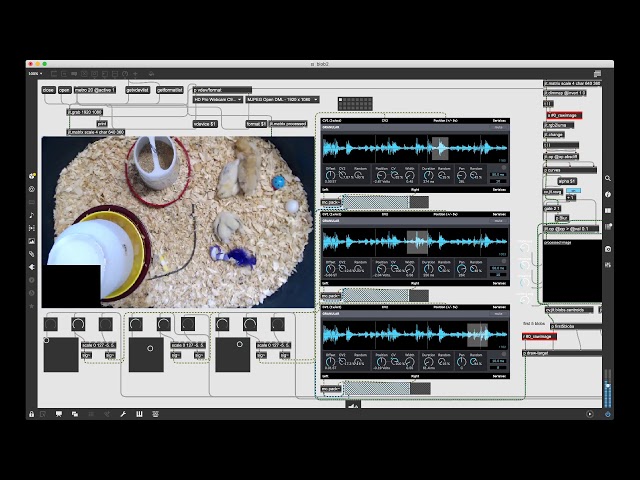Open the mixer icon in right sidebar
The width and height of the screenshot is (640, 480).
click(x=608, y=265)
